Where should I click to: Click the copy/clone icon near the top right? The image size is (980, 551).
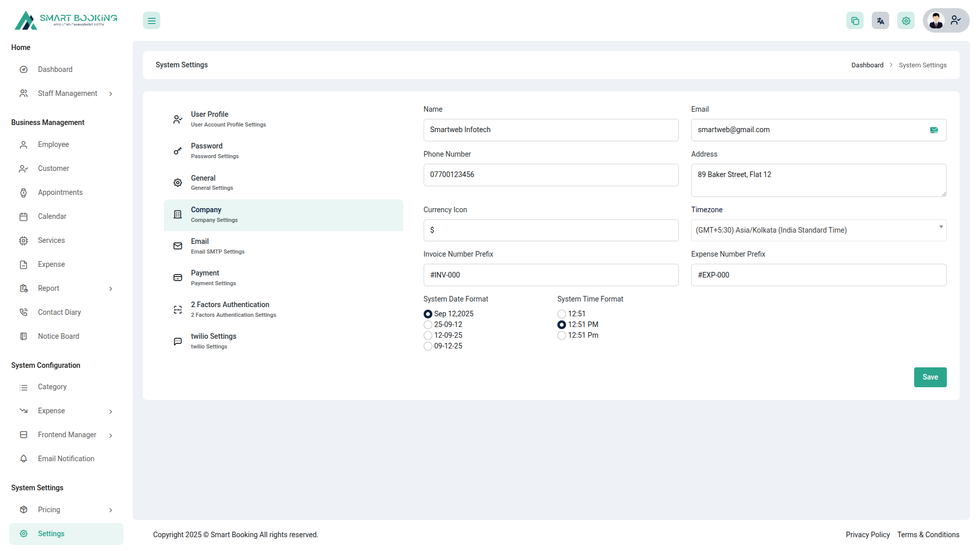pyautogui.click(x=855, y=20)
